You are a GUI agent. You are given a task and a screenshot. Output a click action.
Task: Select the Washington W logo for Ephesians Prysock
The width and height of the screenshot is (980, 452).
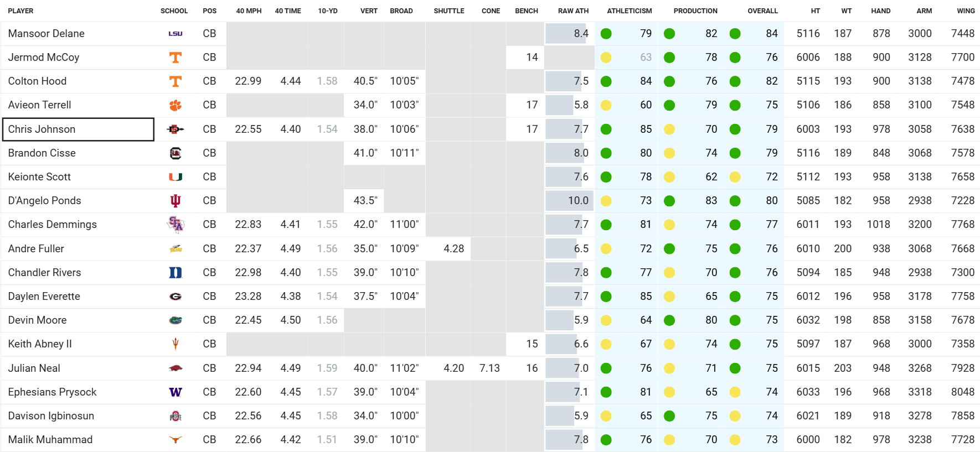pyautogui.click(x=175, y=392)
